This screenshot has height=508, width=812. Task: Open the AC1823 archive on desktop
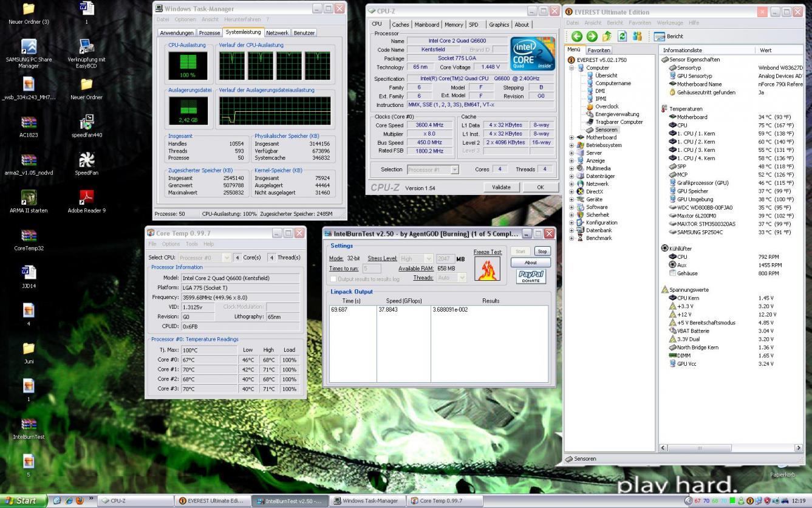(29, 126)
